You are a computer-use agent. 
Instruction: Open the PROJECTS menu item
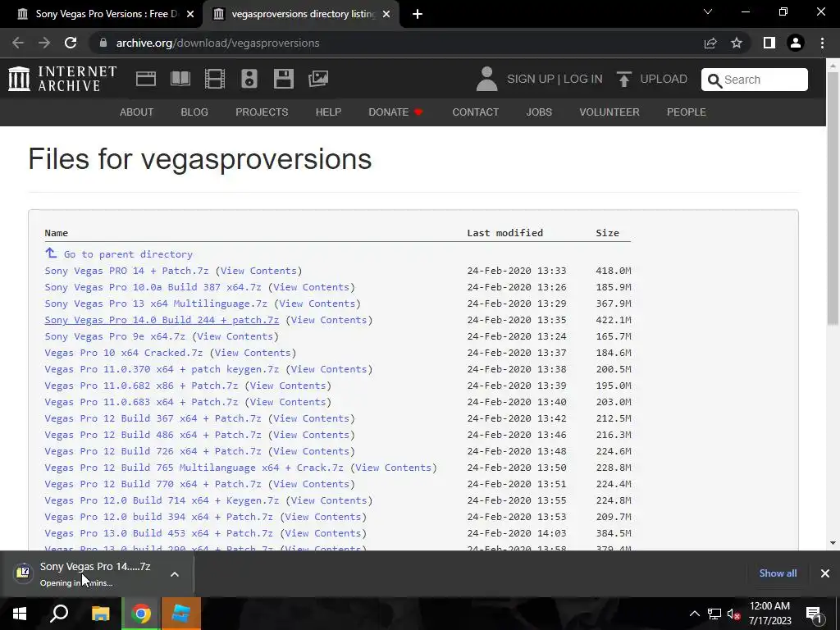coord(262,112)
